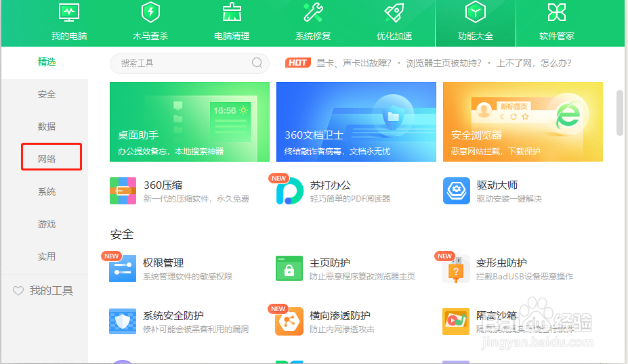Click the 防止内网渗透攻击 description

pos(342,329)
